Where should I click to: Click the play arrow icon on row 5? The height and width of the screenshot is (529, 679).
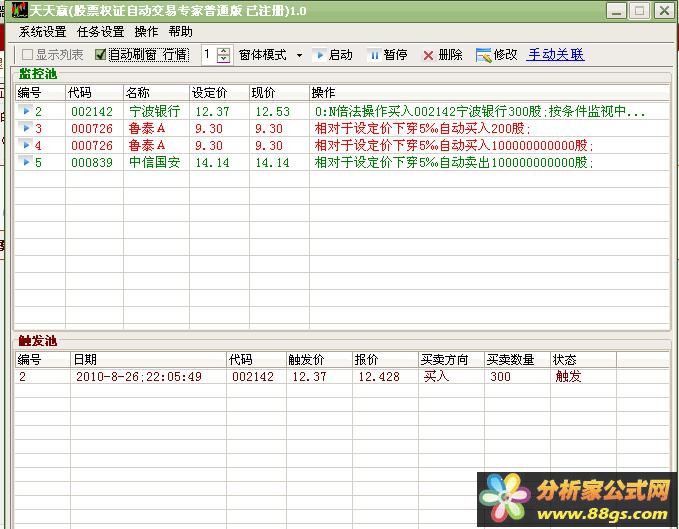click(x=26, y=161)
